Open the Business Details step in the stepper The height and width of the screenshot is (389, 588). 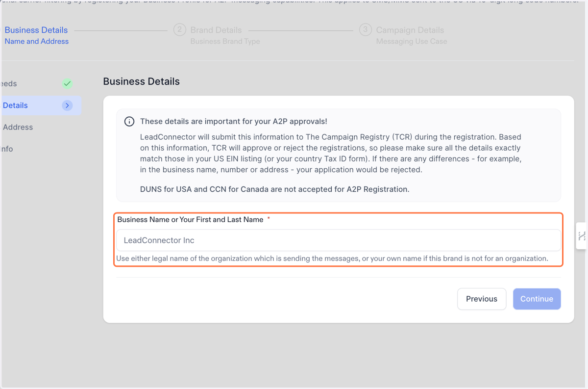click(36, 35)
